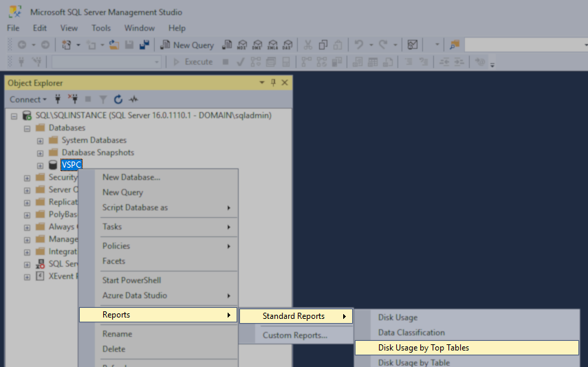588x367 pixels.
Task: Open the Policies submenu
Action: click(158, 246)
